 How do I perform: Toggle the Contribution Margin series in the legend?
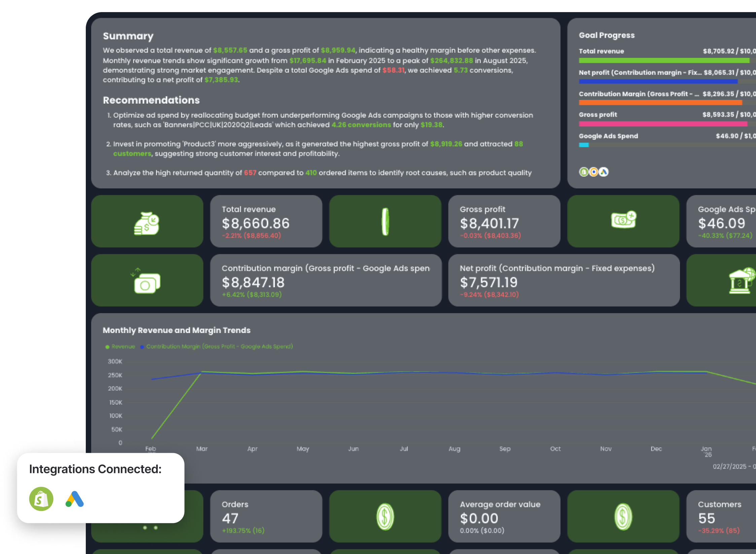[219, 346]
